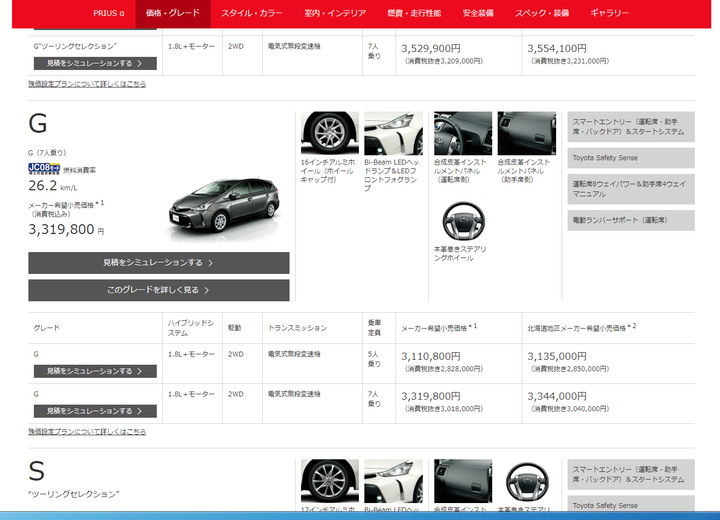Click Toyota Safety Sense box in G section
The image size is (720, 520).
point(631,158)
